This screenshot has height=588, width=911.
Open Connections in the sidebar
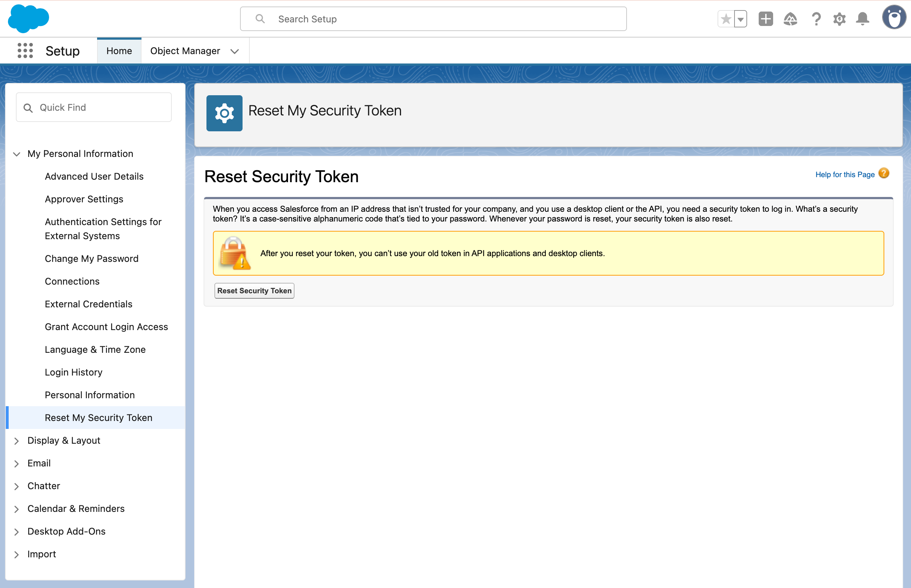tap(72, 281)
